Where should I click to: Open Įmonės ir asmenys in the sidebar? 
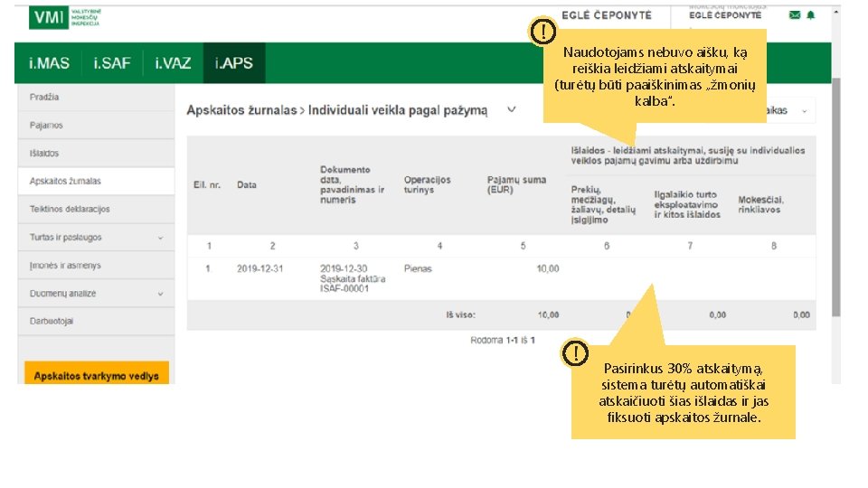click(x=96, y=266)
